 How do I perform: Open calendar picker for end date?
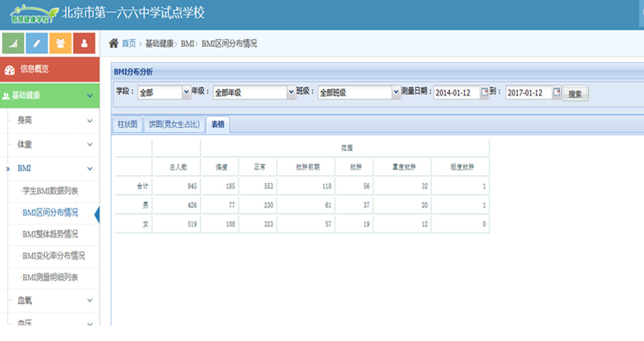click(x=557, y=92)
